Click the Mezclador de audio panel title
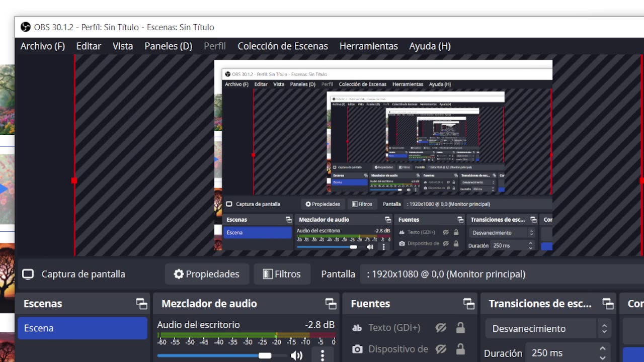Viewport: 644px width, 362px height. (x=209, y=304)
